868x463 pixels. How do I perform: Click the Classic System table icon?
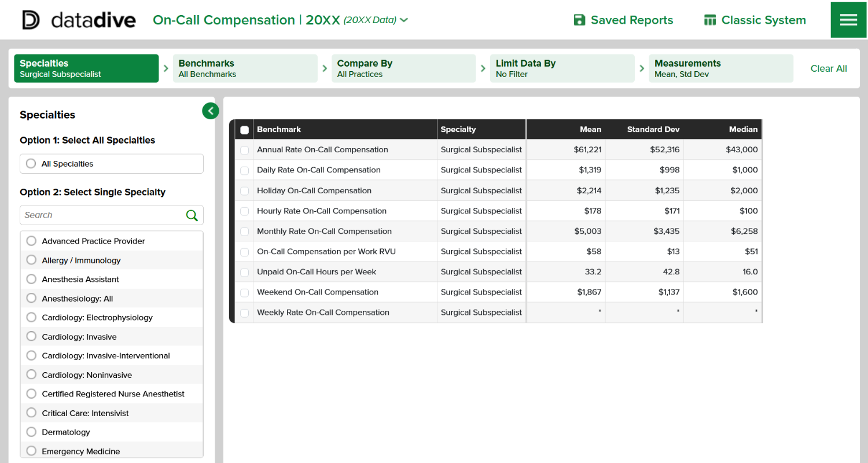[710, 20]
